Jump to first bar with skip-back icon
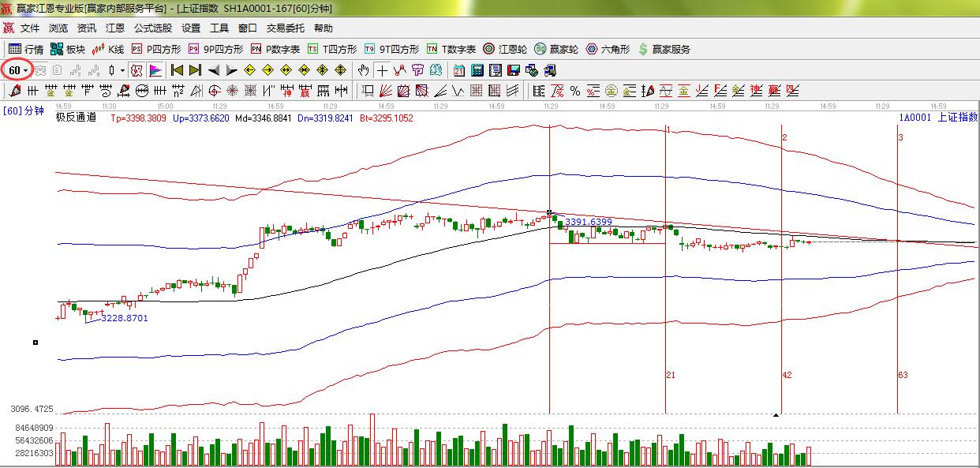 177,70
